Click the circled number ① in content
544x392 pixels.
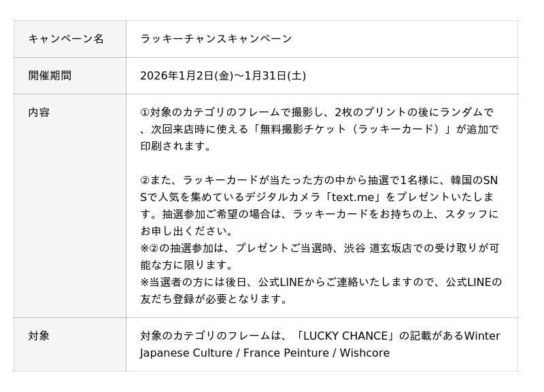[x=144, y=112]
